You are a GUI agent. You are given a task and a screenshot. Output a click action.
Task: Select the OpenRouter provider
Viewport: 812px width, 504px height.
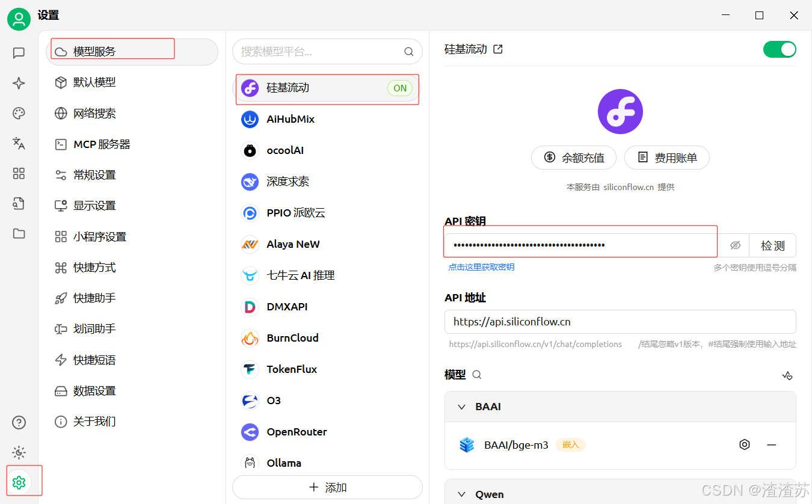point(327,432)
